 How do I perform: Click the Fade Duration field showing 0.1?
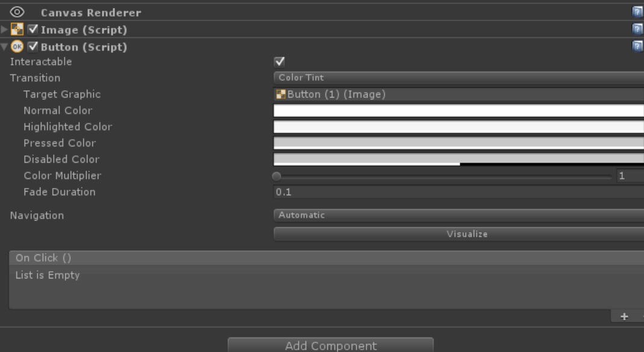(459, 192)
